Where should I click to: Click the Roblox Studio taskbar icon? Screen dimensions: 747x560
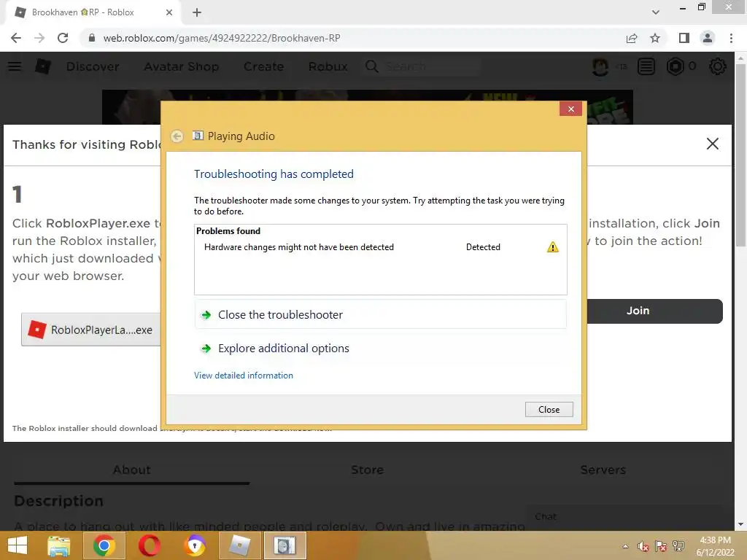[239, 545]
